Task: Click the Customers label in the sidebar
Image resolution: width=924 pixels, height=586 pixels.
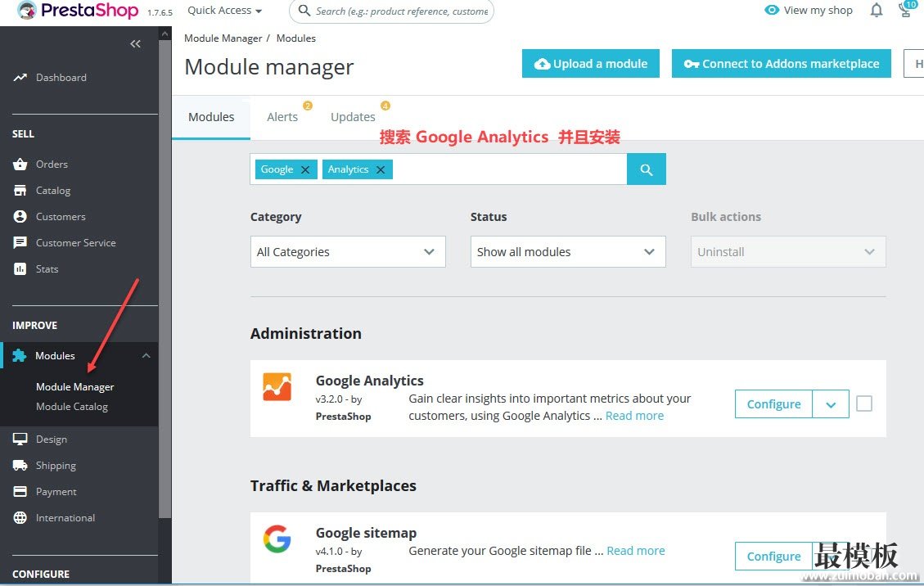Action: click(61, 216)
